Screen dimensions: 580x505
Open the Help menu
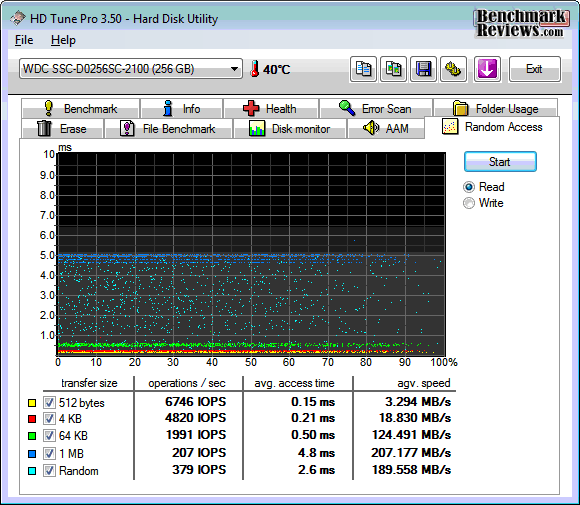pos(63,40)
